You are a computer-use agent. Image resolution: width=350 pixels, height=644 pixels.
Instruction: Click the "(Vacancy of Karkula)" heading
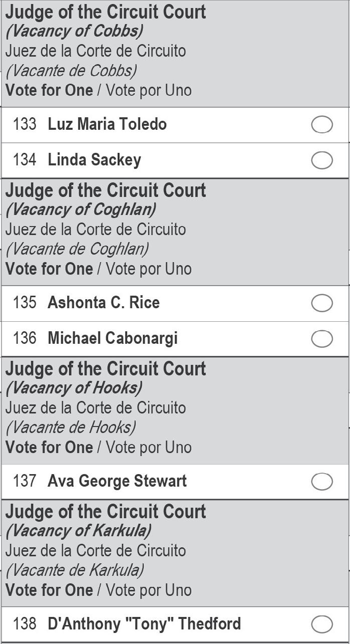[78, 531]
